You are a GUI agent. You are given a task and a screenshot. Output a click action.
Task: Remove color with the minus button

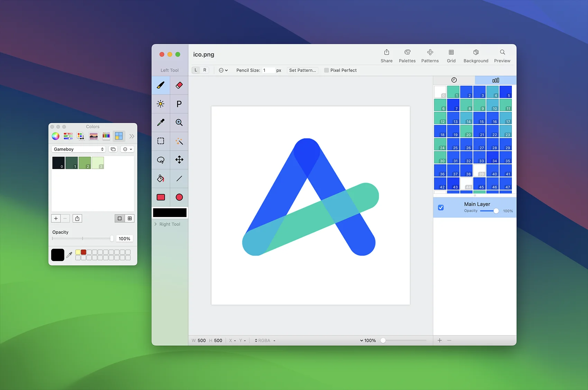[x=65, y=219]
